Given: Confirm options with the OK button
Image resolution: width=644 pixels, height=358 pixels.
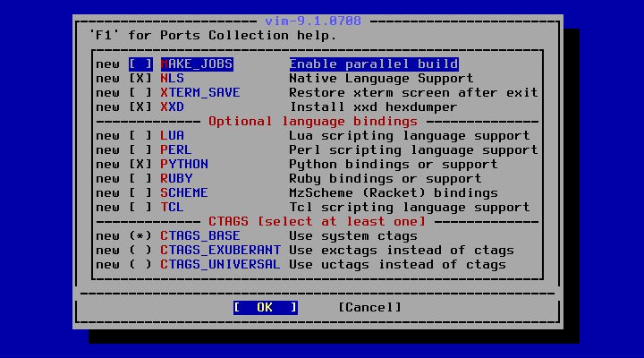Looking at the screenshot, I should point(266,308).
